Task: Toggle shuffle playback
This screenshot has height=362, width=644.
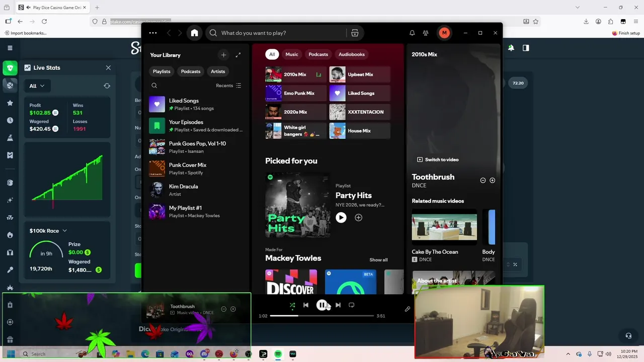Action: tap(292, 305)
